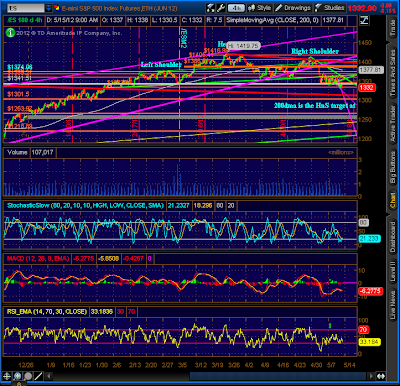Click the symbol input field
The image size is (400, 386).
26,8
